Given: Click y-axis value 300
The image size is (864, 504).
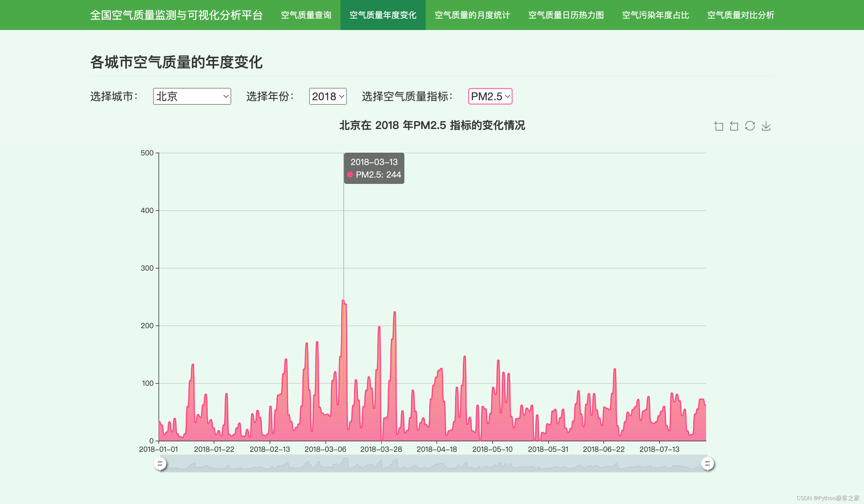Looking at the screenshot, I should point(147,268).
